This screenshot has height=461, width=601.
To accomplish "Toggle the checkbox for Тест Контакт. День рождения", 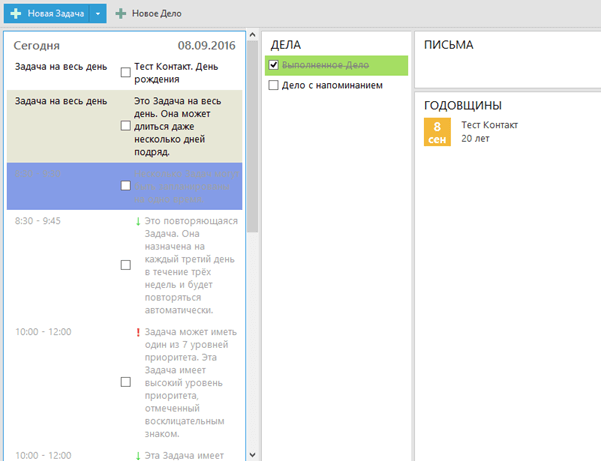I will click(125, 72).
